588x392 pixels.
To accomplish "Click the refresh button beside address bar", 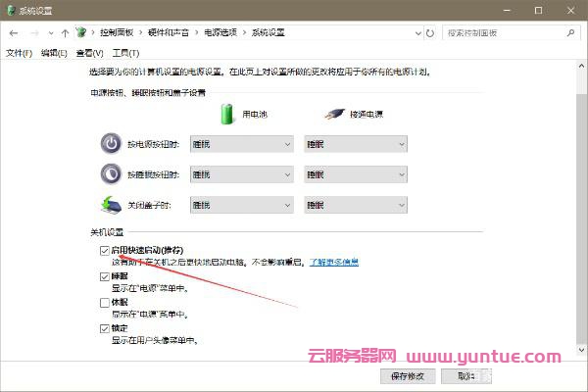I will [x=426, y=32].
